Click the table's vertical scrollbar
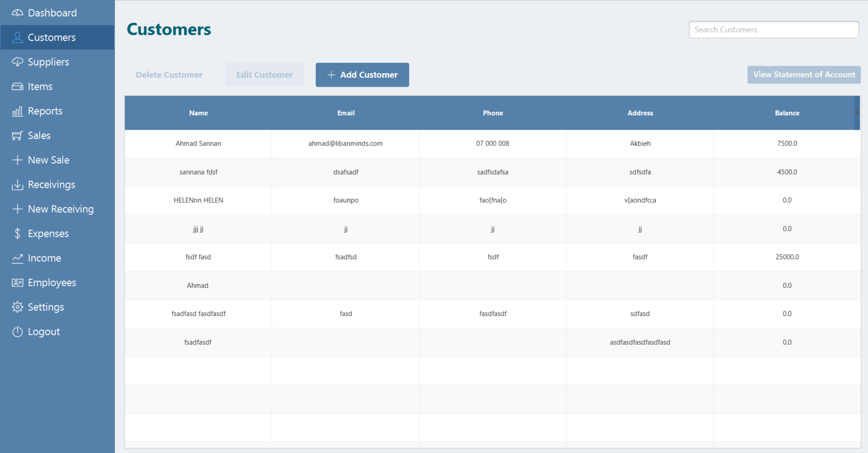 [857, 113]
